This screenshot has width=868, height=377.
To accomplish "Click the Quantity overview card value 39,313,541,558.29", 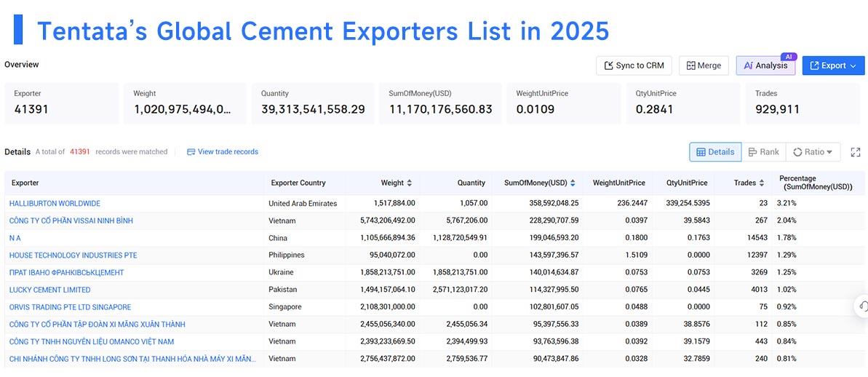I will (x=313, y=109).
